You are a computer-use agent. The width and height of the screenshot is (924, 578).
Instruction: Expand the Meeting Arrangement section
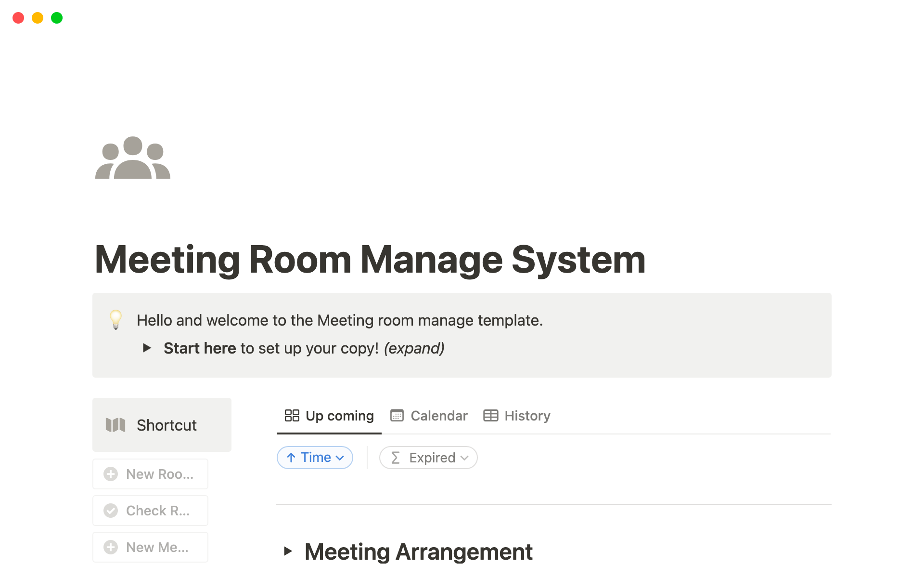[x=288, y=552]
